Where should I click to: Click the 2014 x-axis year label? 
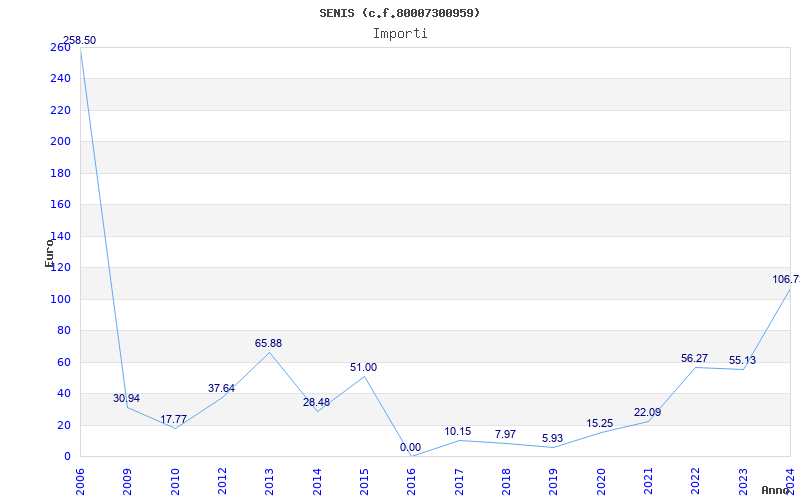(317, 482)
